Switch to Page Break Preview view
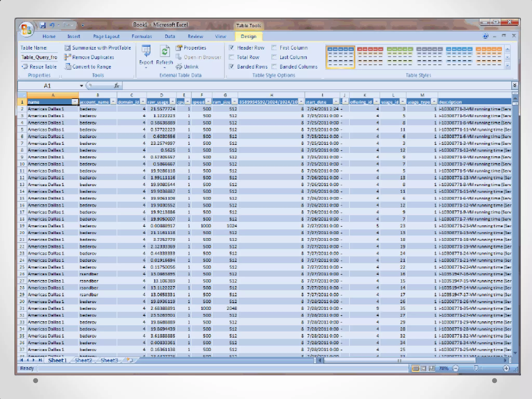The width and height of the screenshot is (532, 399). [431, 368]
